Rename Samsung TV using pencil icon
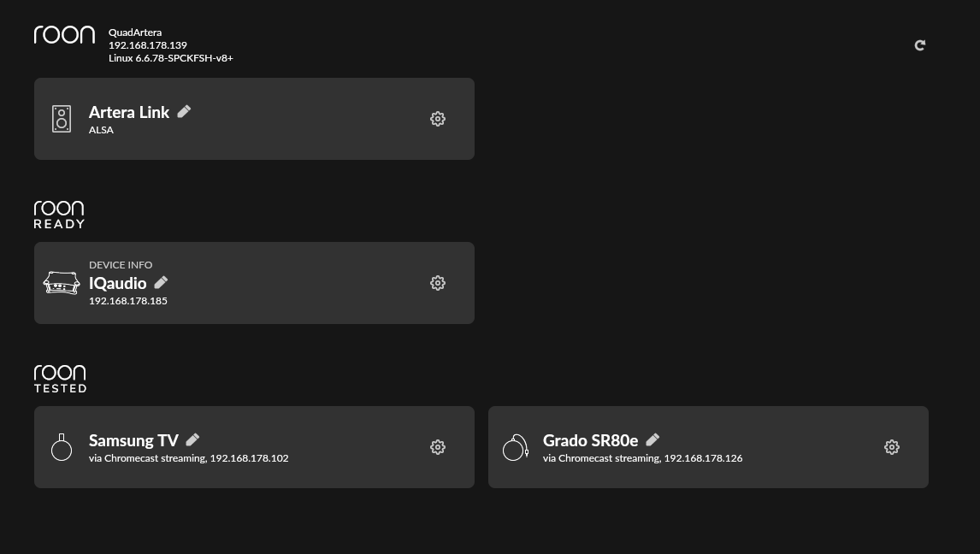 pyautogui.click(x=192, y=439)
